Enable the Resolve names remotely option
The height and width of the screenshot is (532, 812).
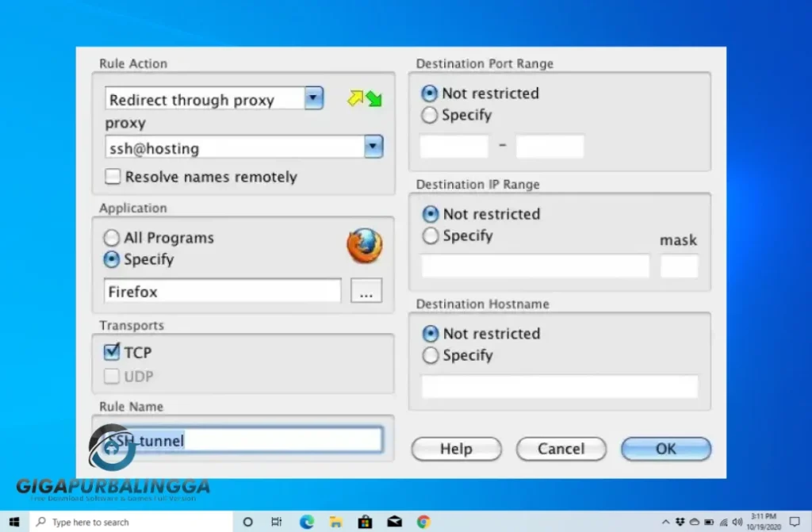click(112, 177)
